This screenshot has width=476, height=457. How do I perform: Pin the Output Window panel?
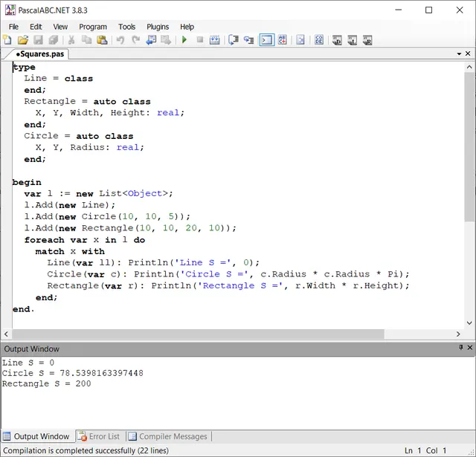click(461, 347)
